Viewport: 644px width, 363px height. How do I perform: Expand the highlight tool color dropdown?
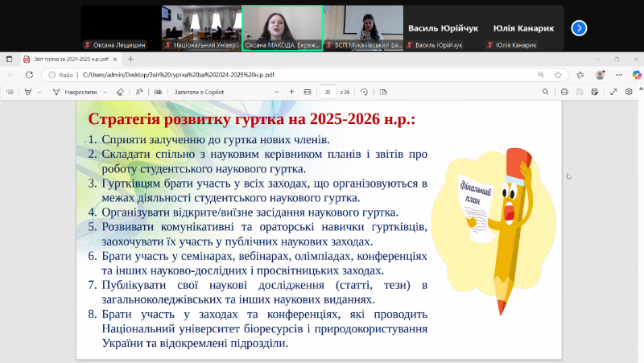point(39,92)
